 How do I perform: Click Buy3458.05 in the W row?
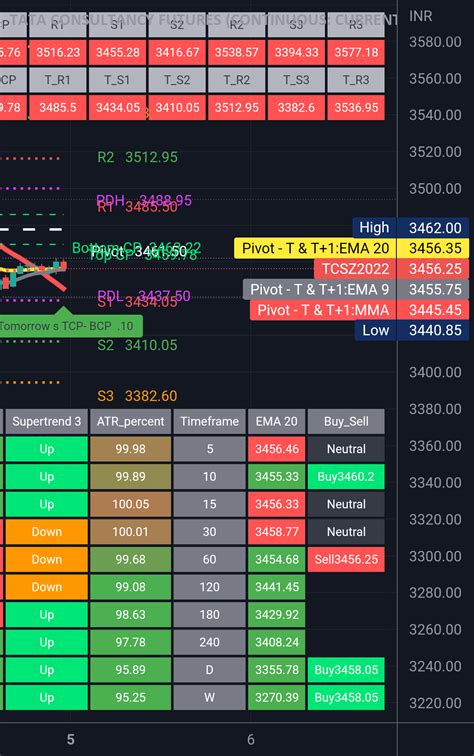(x=346, y=698)
